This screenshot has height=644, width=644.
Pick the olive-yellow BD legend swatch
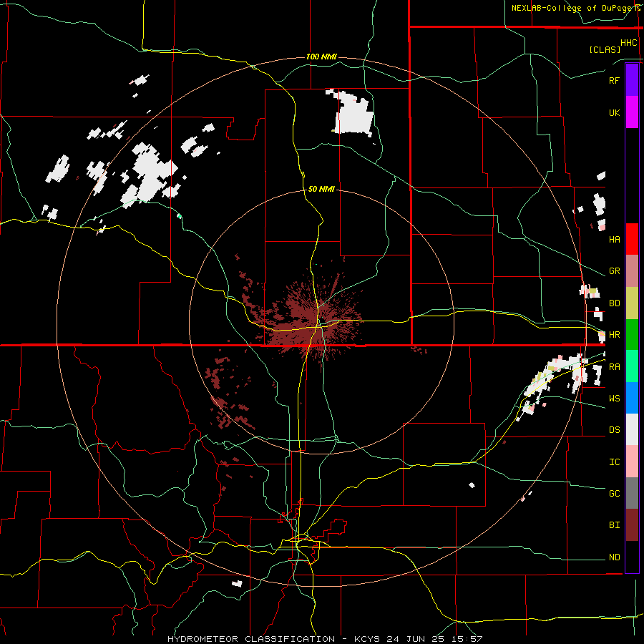point(632,303)
